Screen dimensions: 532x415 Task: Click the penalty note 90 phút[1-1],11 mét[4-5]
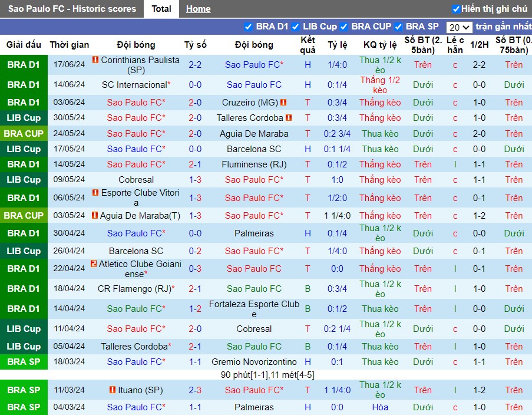tap(267, 375)
